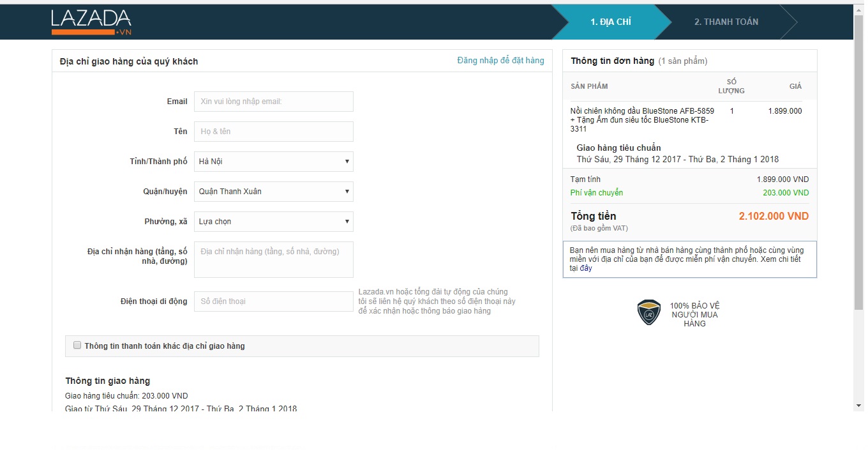Go to the 2. Thanh toán step

pos(726,22)
